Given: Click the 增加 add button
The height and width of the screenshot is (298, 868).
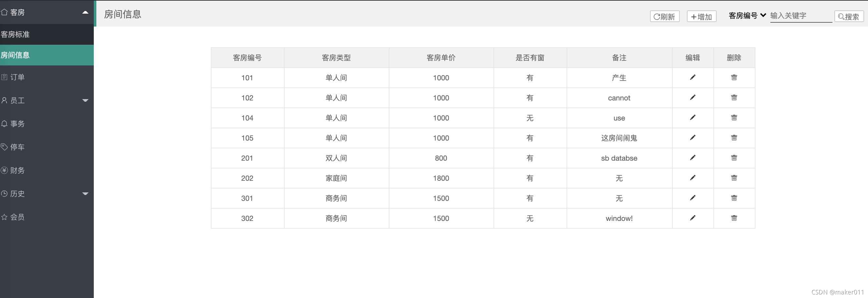Looking at the screenshot, I should coord(701,17).
